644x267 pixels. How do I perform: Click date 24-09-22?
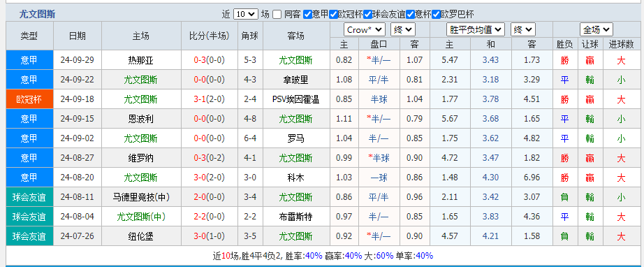click(x=78, y=80)
